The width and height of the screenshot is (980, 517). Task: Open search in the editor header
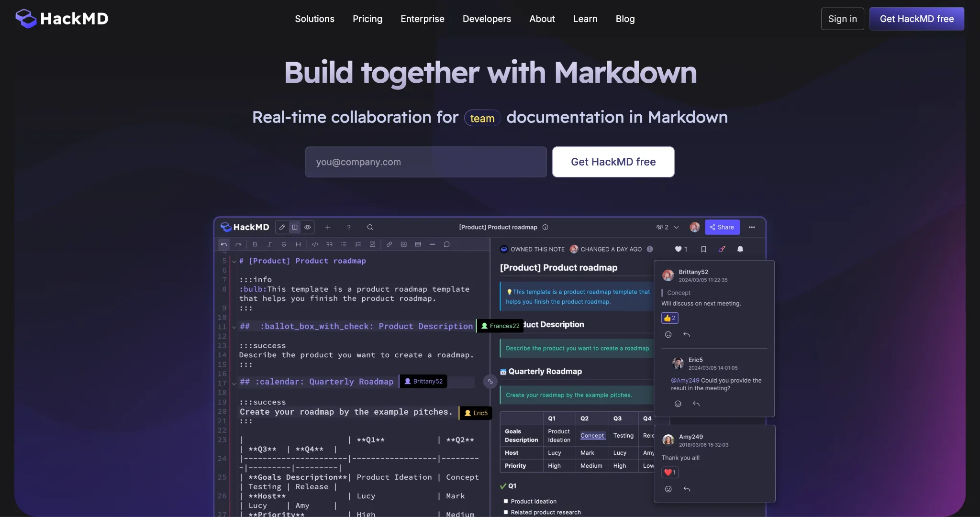point(369,227)
